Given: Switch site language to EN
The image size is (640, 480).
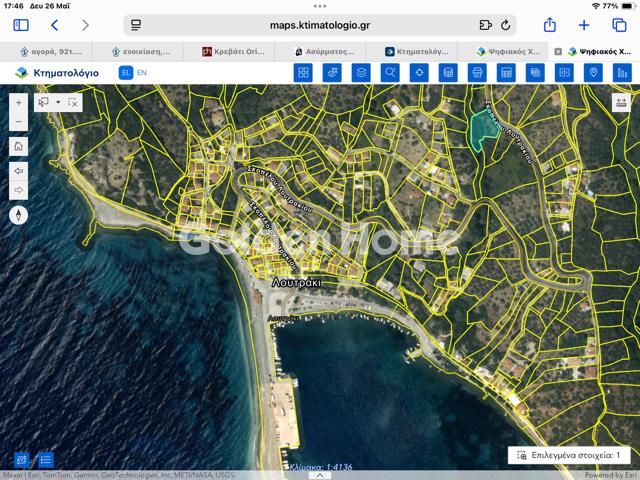Looking at the screenshot, I should click(x=141, y=72).
